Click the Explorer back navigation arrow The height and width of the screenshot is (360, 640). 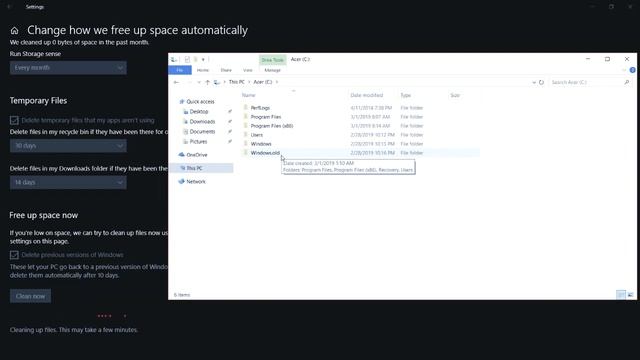176,82
